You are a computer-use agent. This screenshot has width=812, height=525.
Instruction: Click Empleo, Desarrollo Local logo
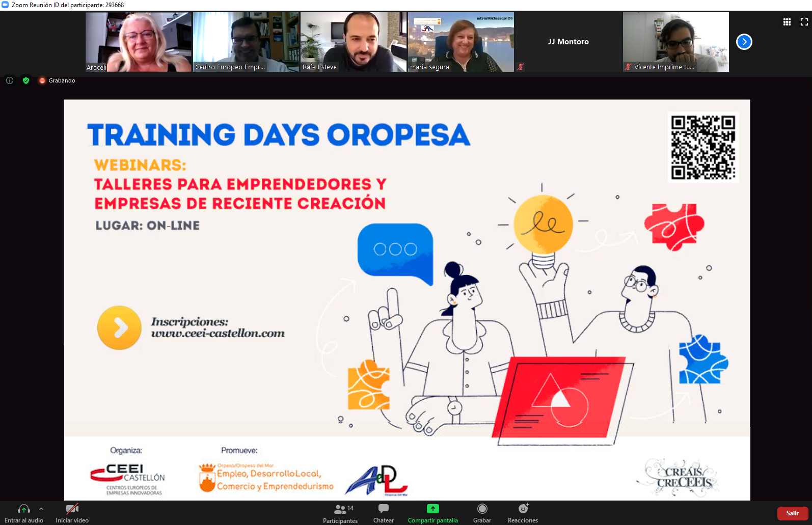point(266,478)
